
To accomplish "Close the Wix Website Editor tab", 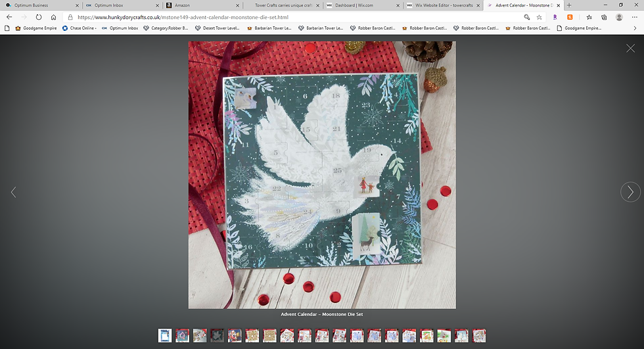I will pos(478,5).
